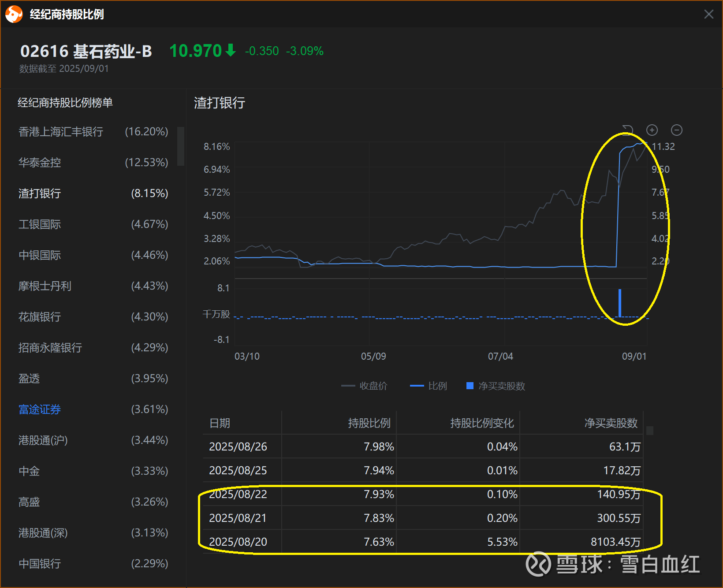
Task: Click the chart zoom-in plus icon
Action: tap(652, 130)
